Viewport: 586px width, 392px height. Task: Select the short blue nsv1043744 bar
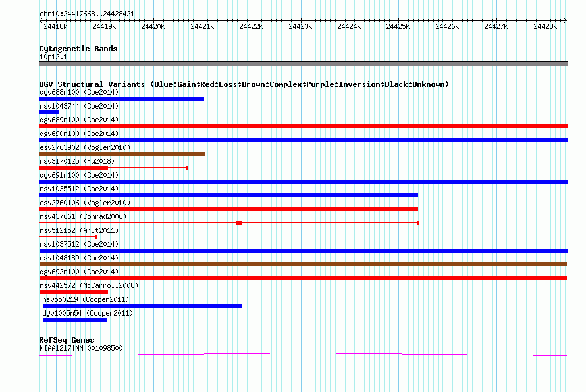click(49, 112)
